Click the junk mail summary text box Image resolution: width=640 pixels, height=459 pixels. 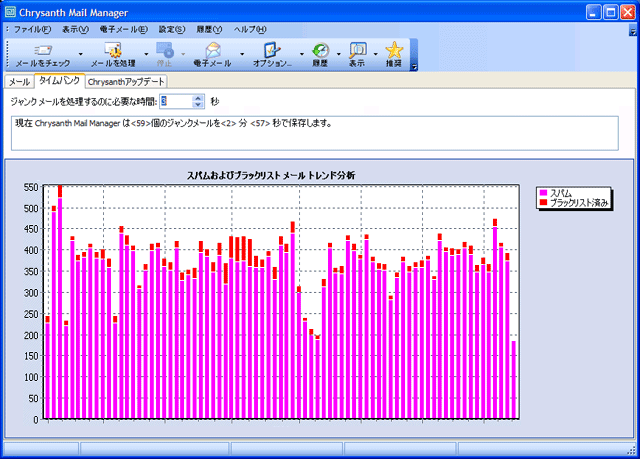pyautogui.click(x=314, y=133)
